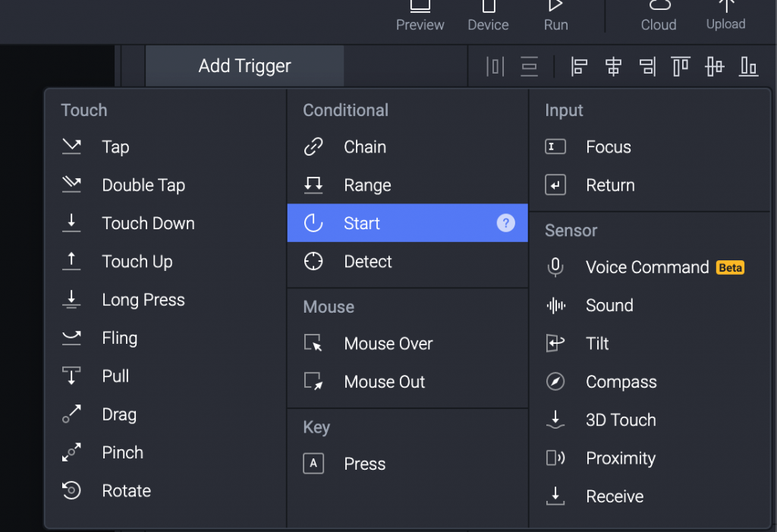Open the Add Trigger dropdown
This screenshot has height=532, width=777.
coord(244,66)
